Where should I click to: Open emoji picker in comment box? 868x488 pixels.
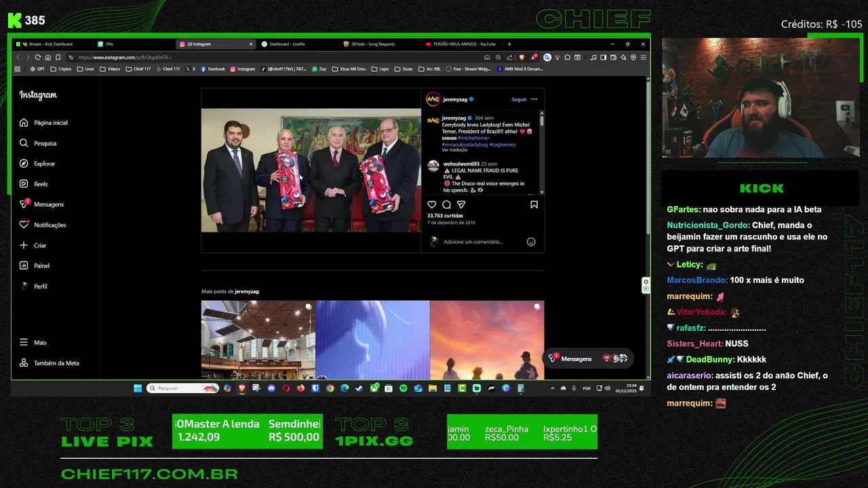(x=531, y=242)
